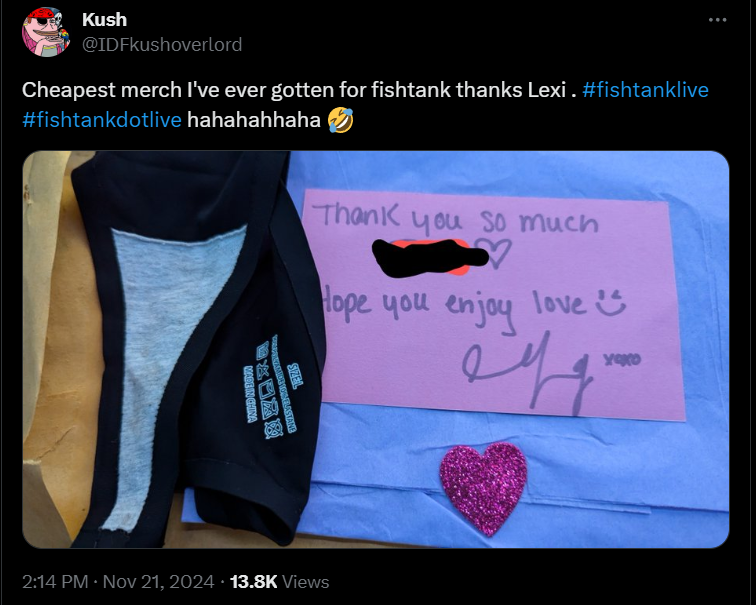
Task: Click the rolling-laughing emoji in the tweet
Action: 340,120
